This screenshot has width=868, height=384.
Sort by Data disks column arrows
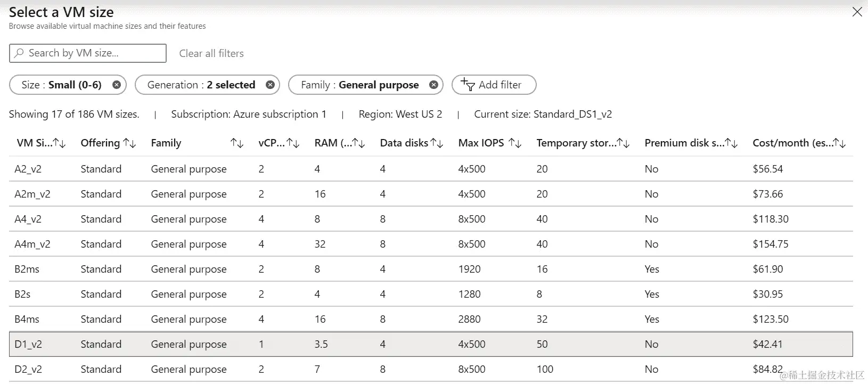click(x=437, y=143)
